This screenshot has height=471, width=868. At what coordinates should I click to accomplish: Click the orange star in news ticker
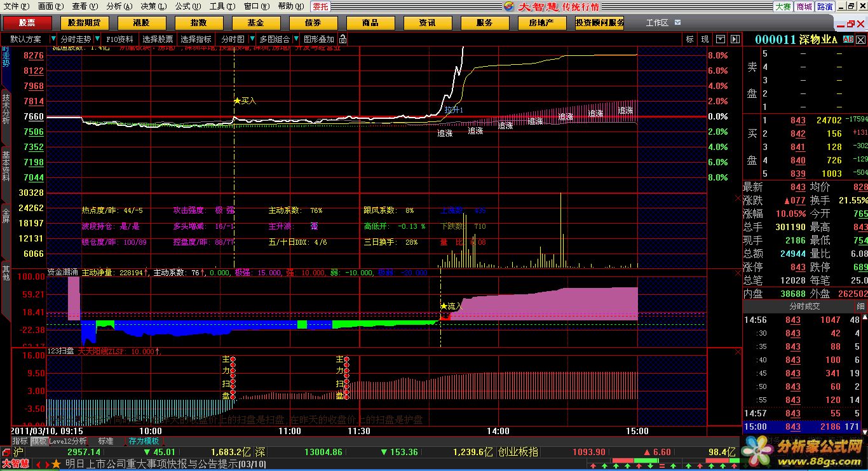point(57,464)
